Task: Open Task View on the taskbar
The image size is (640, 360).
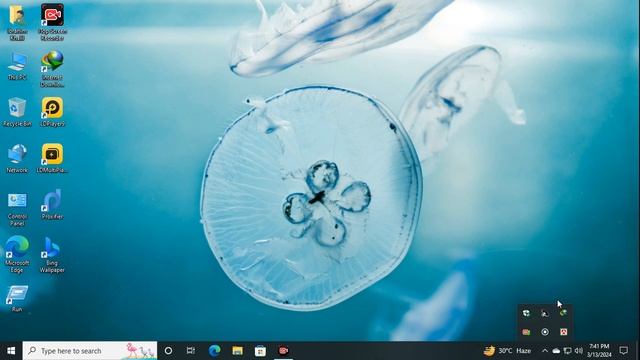Action: click(191, 351)
